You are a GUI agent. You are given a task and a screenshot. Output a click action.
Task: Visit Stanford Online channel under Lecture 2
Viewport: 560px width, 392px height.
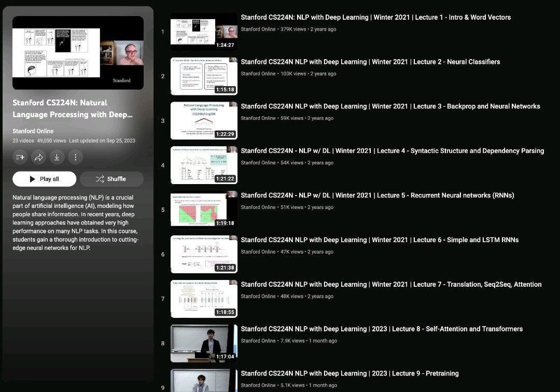point(258,74)
